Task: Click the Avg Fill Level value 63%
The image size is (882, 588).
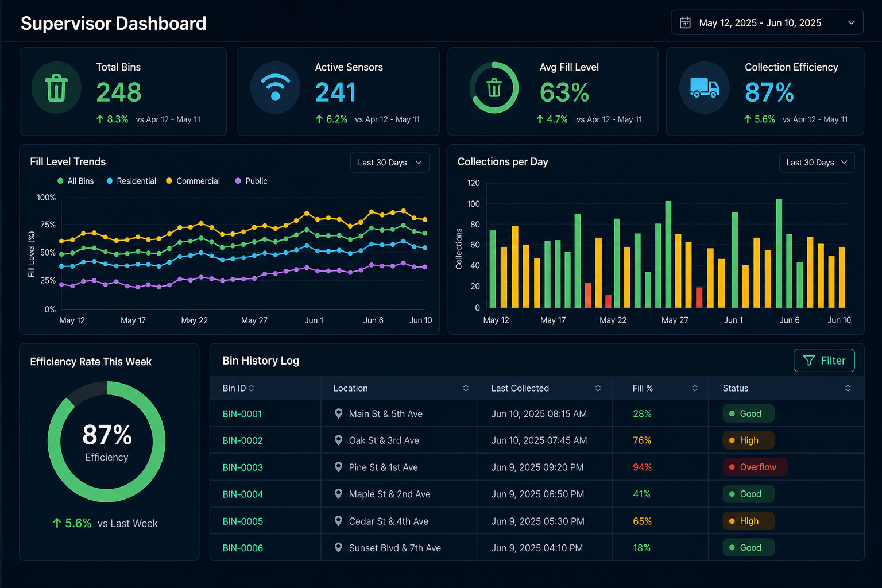Action: pyautogui.click(x=564, y=92)
